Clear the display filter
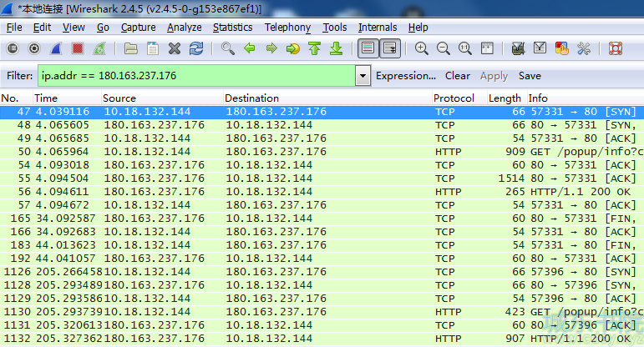Image resolution: width=644 pixels, height=347 pixels. (x=458, y=76)
